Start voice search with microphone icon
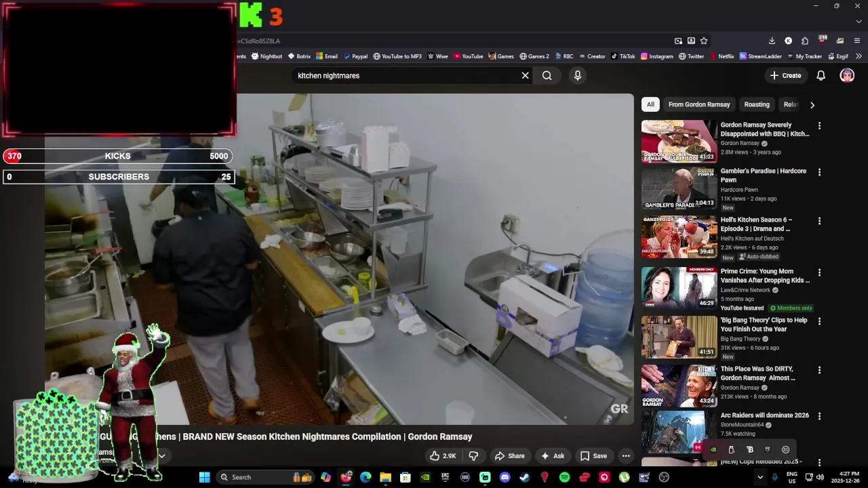868x488 pixels. [578, 75]
